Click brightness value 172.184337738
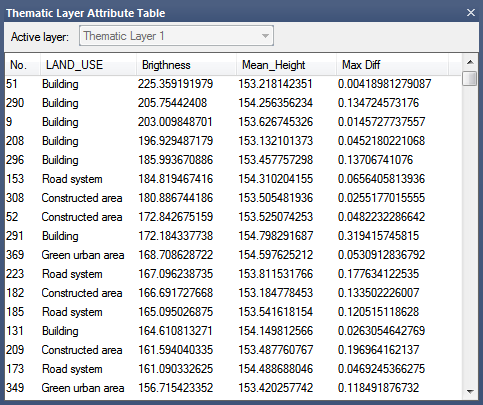Viewport: 483px width, 405px height. coord(175,236)
